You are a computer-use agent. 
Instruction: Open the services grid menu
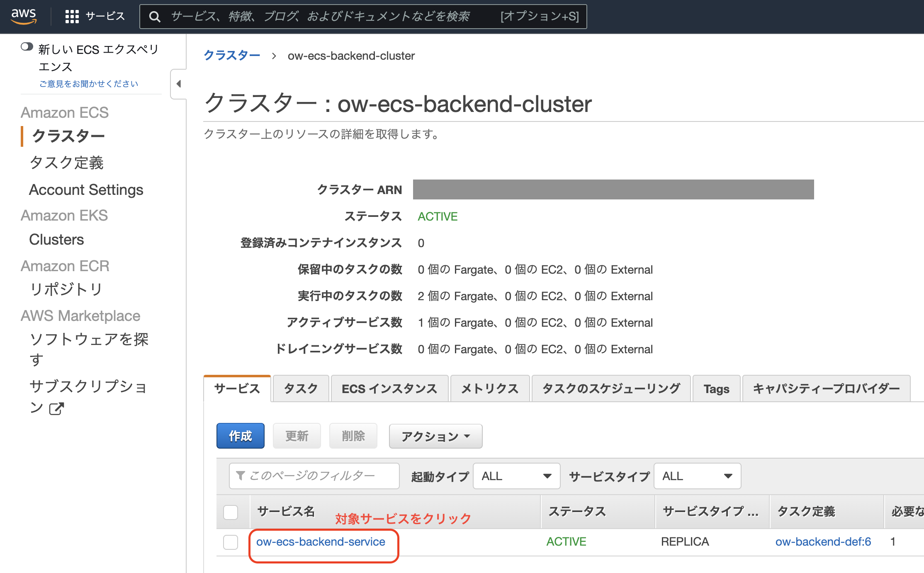pos(71,16)
